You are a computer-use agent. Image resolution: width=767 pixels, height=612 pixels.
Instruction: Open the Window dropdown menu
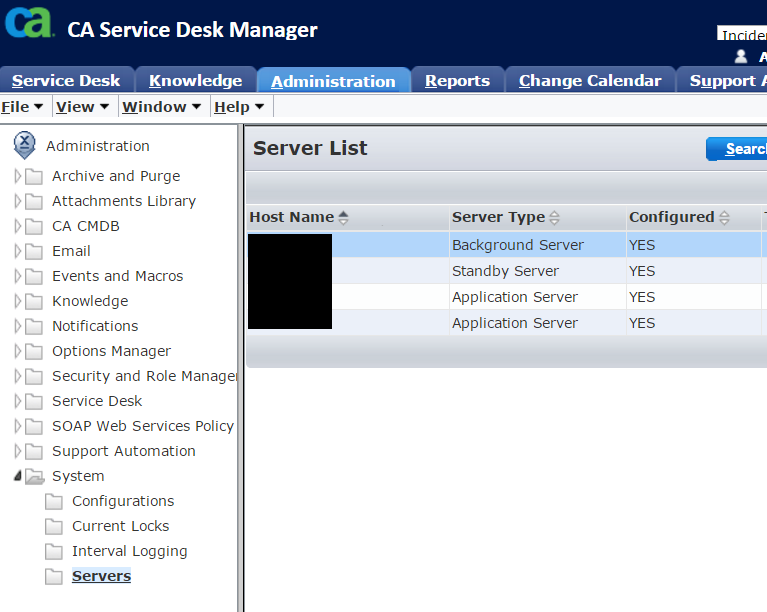161,107
